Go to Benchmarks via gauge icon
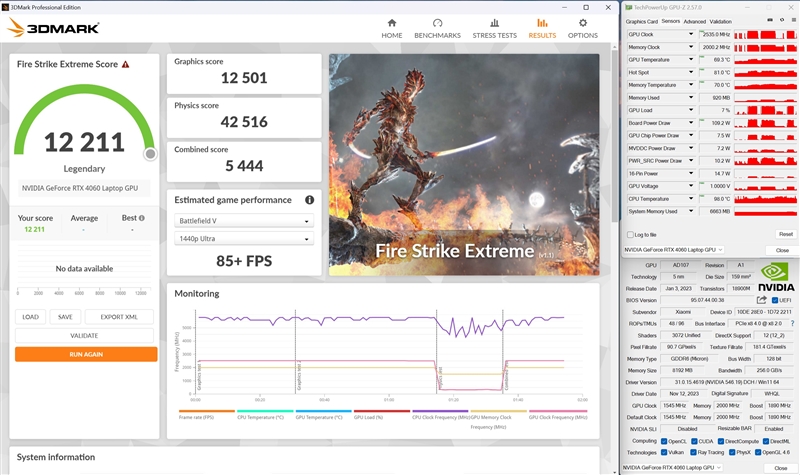 (x=436, y=22)
